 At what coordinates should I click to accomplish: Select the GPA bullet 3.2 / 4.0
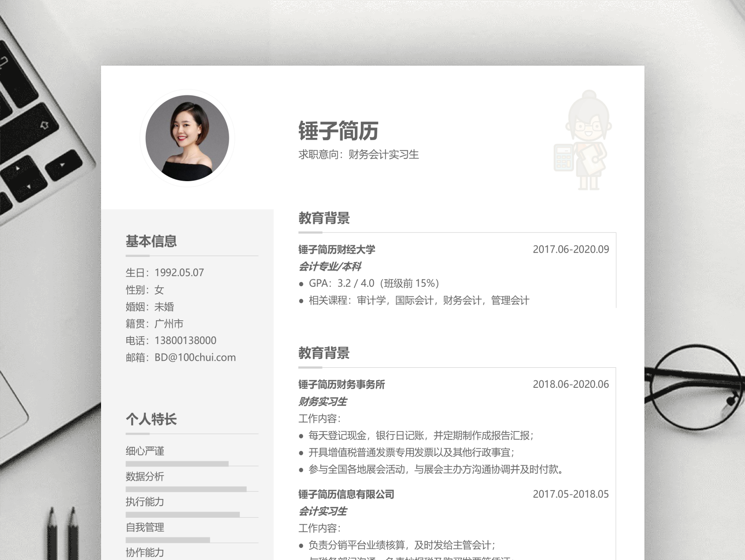tap(369, 283)
